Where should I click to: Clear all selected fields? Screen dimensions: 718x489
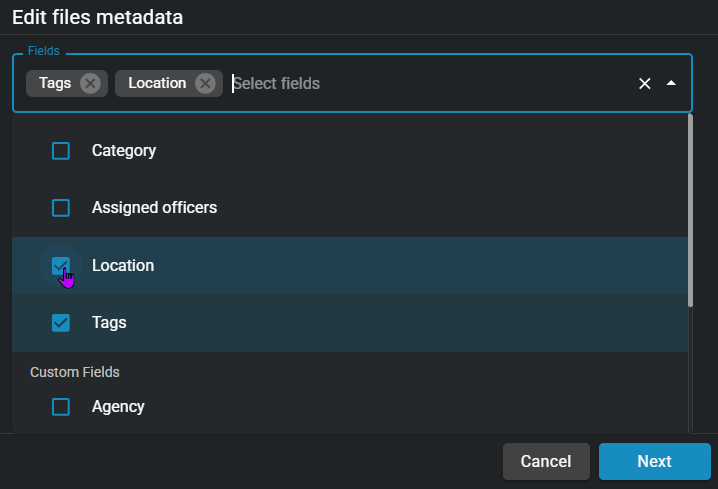pyautogui.click(x=645, y=83)
